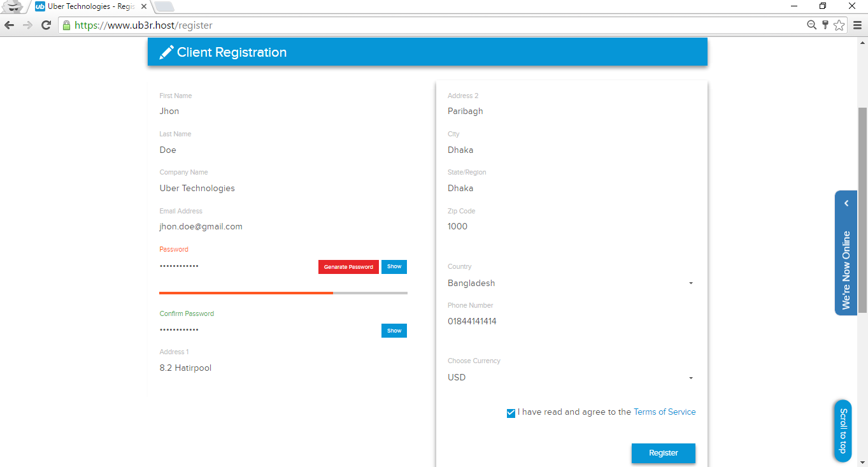Open the Country dropdown showing Bangladesh
The width and height of the screenshot is (868, 467).
[570, 283]
